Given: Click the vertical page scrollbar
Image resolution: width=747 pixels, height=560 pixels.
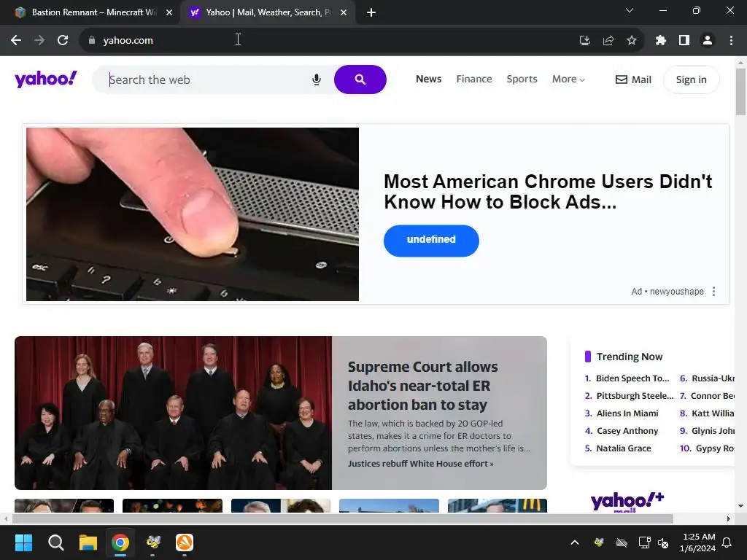Looking at the screenshot, I should click(x=740, y=92).
